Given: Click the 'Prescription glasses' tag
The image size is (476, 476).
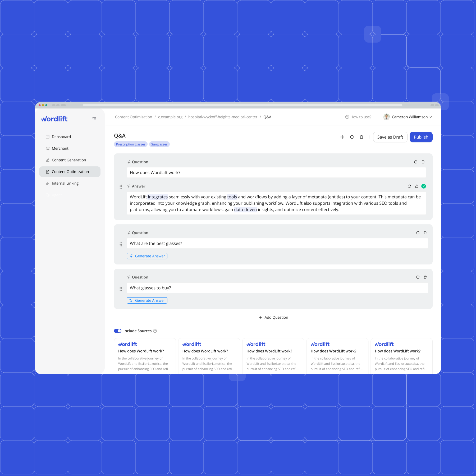Looking at the screenshot, I should pyautogui.click(x=130, y=144).
